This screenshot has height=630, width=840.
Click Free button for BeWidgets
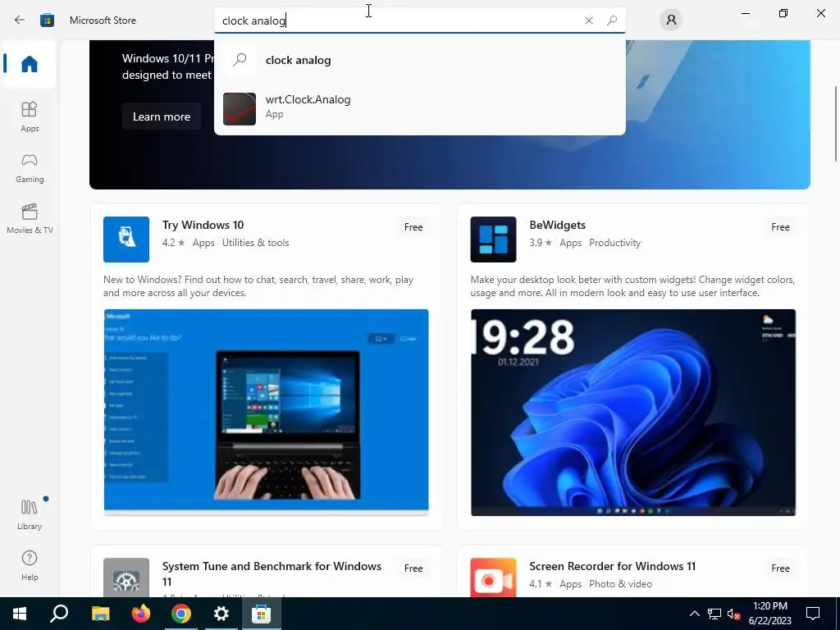coord(780,227)
